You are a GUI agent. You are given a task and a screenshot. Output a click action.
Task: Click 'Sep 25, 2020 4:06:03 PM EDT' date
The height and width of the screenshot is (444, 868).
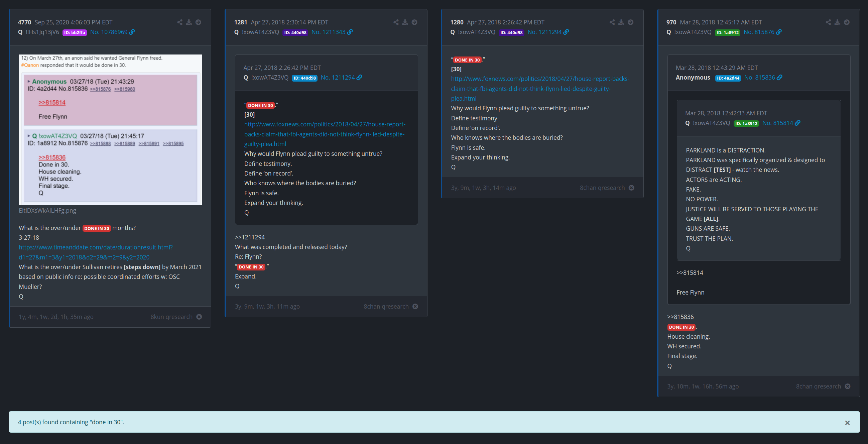pyautogui.click(x=74, y=22)
